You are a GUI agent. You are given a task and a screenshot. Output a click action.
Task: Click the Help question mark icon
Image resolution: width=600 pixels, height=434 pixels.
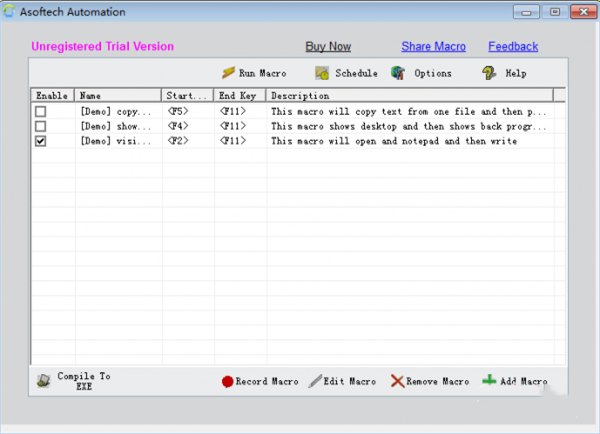tap(489, 73)
